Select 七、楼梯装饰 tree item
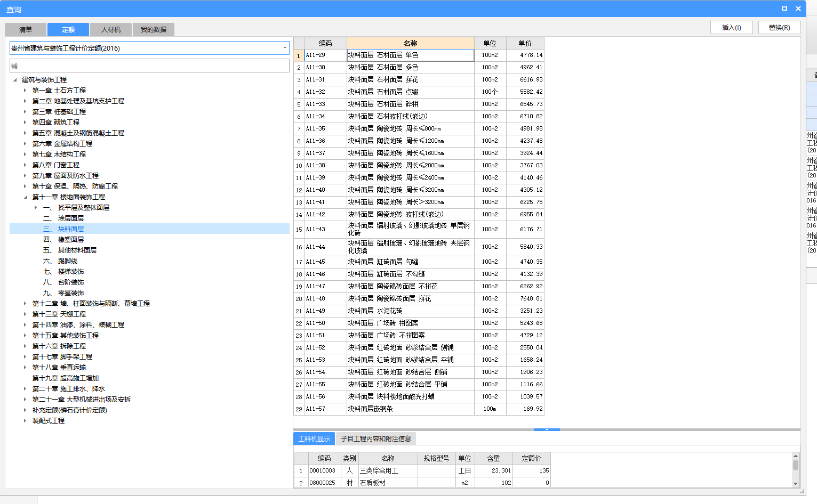This screenshot has width=817, height=504. click(63, 272)
